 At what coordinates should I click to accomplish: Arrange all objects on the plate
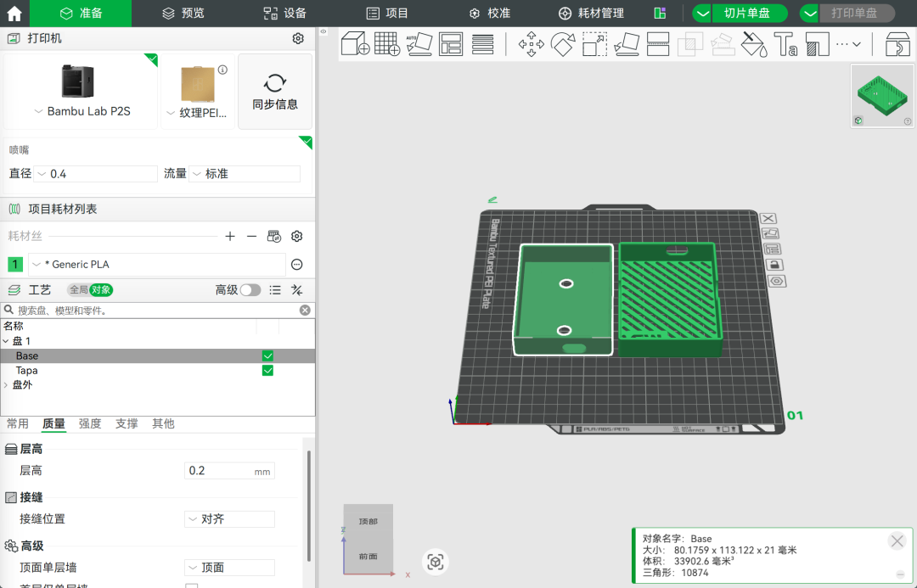451,44
